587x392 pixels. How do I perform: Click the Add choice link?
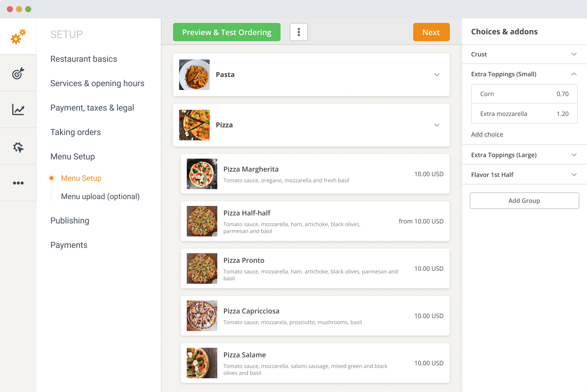pyautogui.click(x=487, y=134)
